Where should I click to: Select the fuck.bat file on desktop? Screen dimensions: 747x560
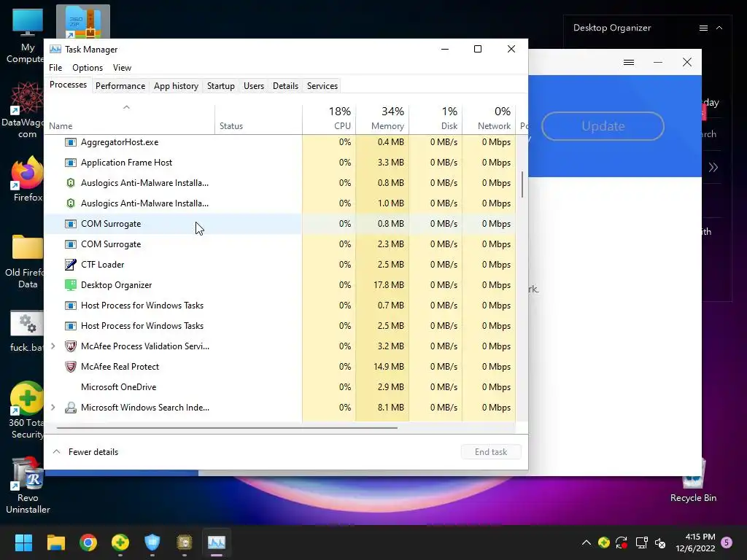coord(27,332)
